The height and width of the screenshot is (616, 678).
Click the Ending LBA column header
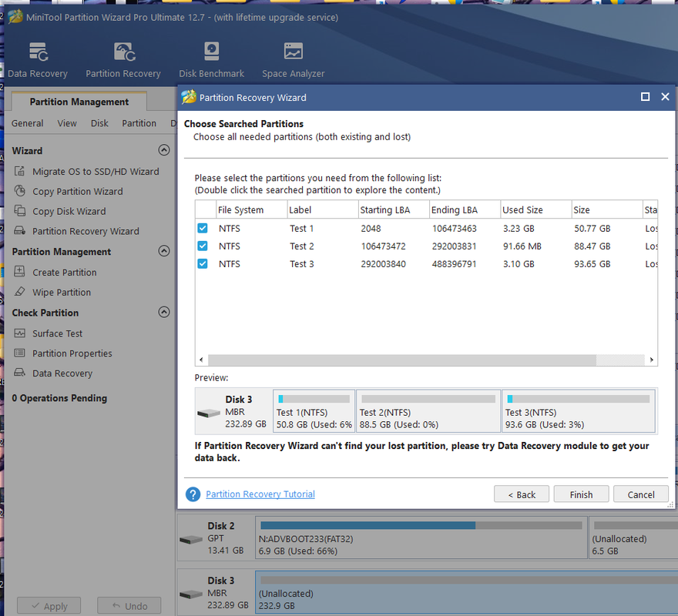click(465, 209)
